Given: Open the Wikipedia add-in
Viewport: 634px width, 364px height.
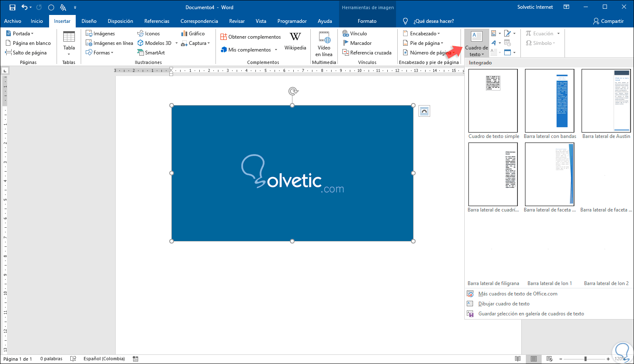Looking at the screenshot, I should click(295, 42).
